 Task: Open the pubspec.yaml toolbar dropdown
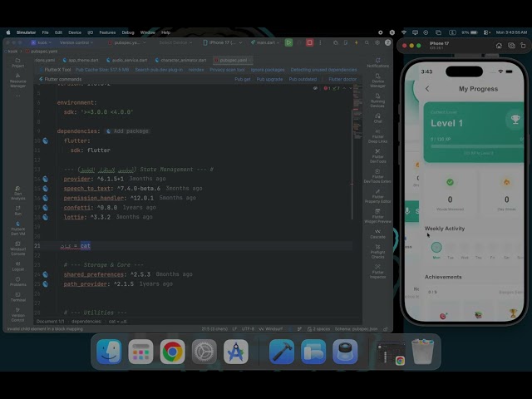127,42
